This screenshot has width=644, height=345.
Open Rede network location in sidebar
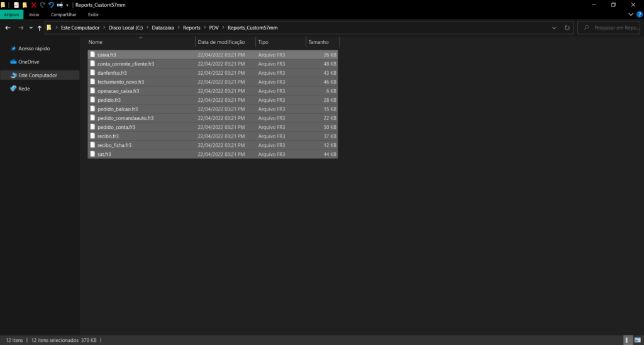coord(24,89)
